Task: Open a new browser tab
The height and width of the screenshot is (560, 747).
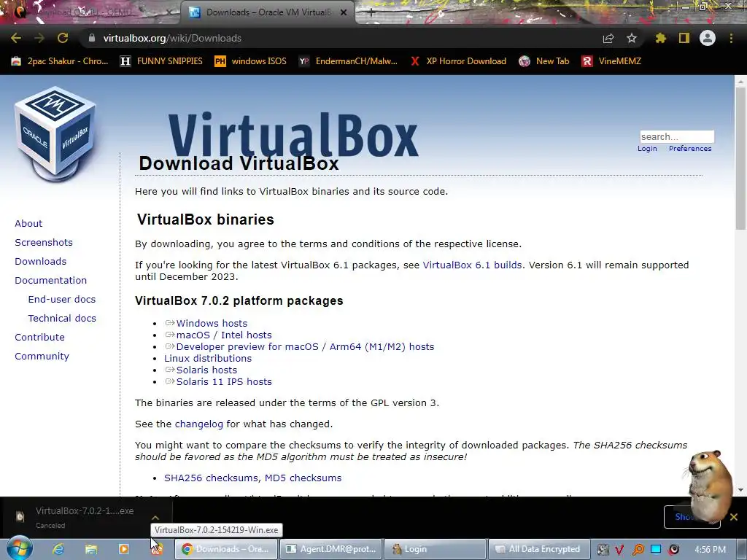Action: click(371, 12)
